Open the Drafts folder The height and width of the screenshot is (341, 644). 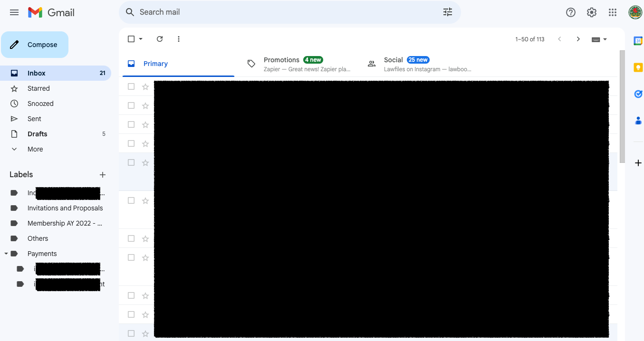pos(37,133)
